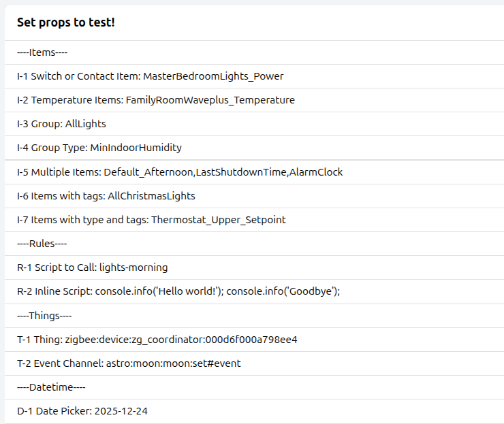This screenshot has width=504, height=424.
Task: Click the ----Rules---- section divider
Action: [x=42, y=244]
